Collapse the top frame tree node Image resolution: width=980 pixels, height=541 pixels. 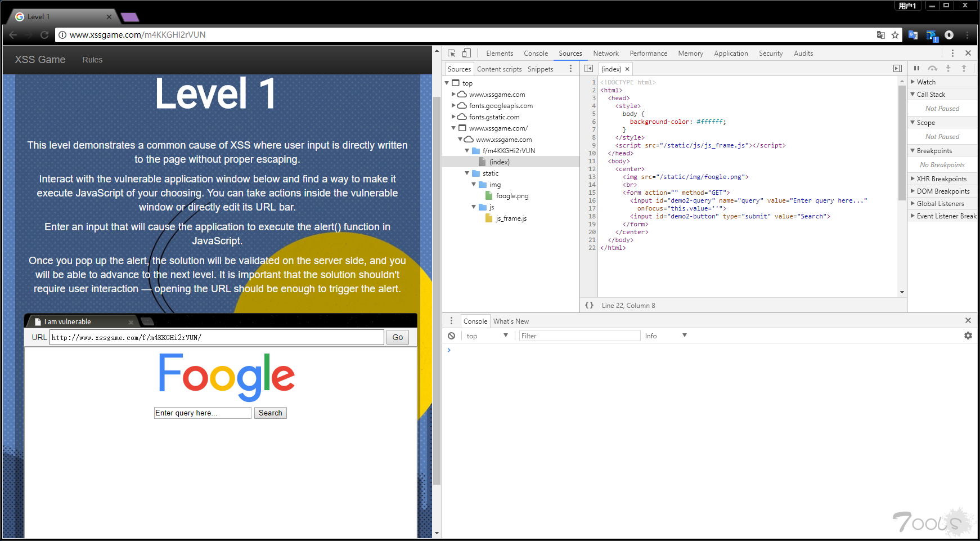pos(447,83)
